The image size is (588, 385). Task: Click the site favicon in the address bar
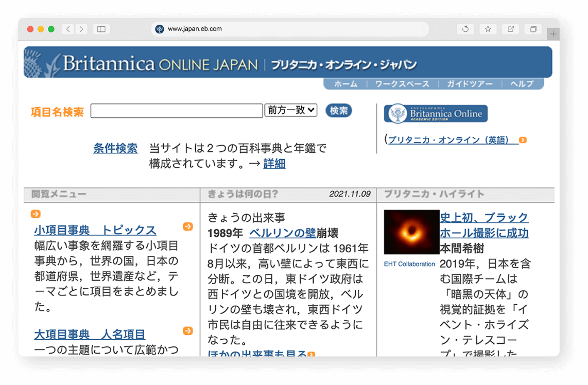160,29
